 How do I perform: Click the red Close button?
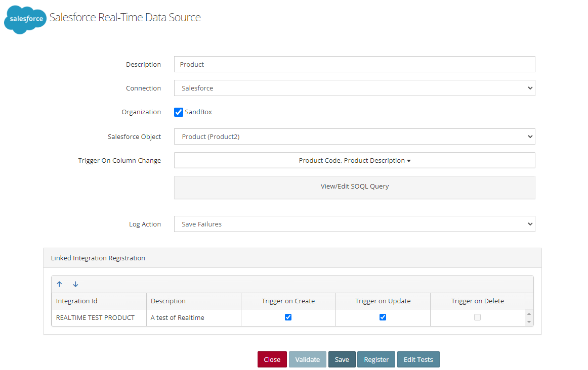[272, 359]
